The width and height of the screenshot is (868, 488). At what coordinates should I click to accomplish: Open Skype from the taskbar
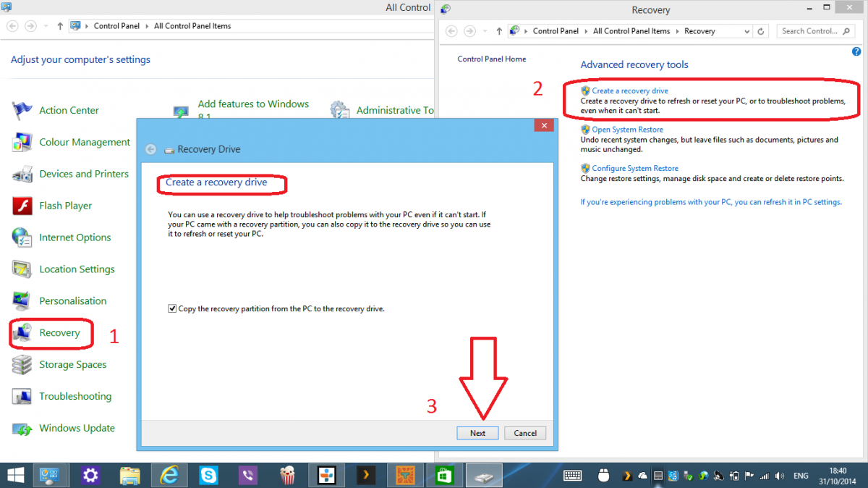click(210, 475)
